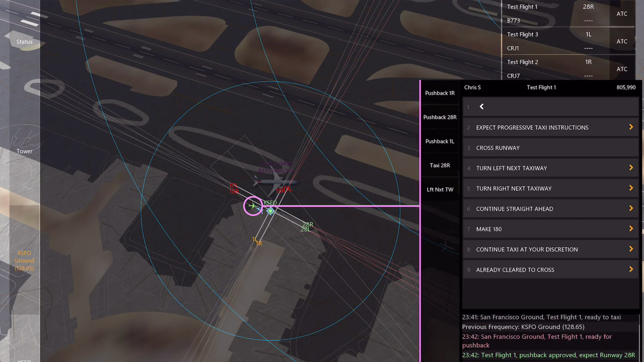Image resolution: width=644 pixels, height=362 pixels.
Task: Select the Test Flight 3 strip
Action: (x=555, y=41)
